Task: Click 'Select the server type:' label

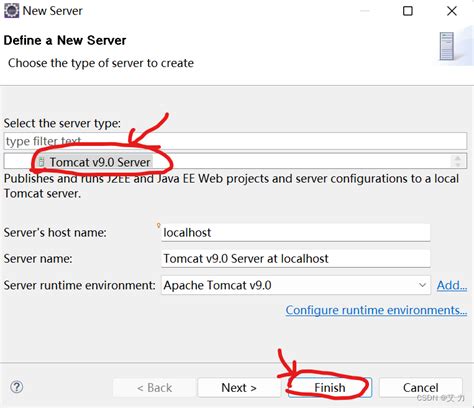Action: coord(62,123)
